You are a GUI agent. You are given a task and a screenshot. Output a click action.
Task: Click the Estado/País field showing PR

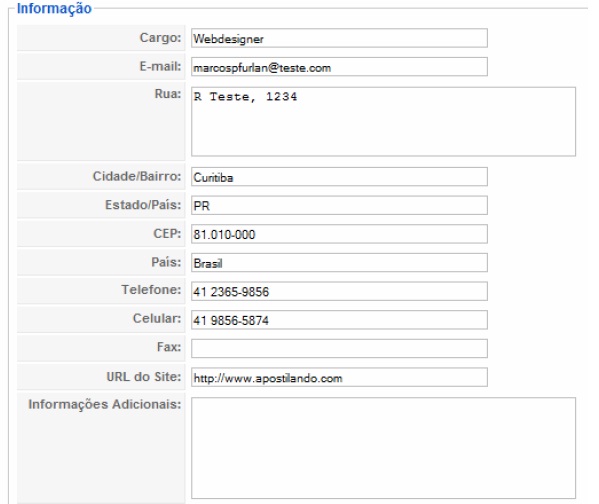(339, 205)
